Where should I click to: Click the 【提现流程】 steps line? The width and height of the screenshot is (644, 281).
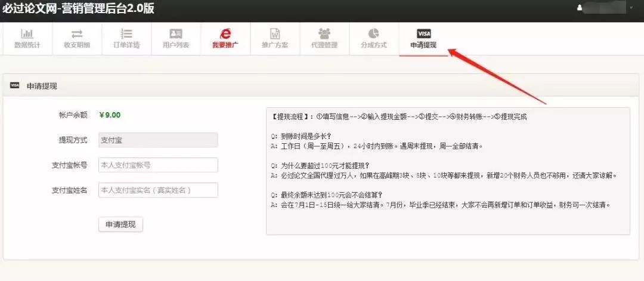click(399, 117)
